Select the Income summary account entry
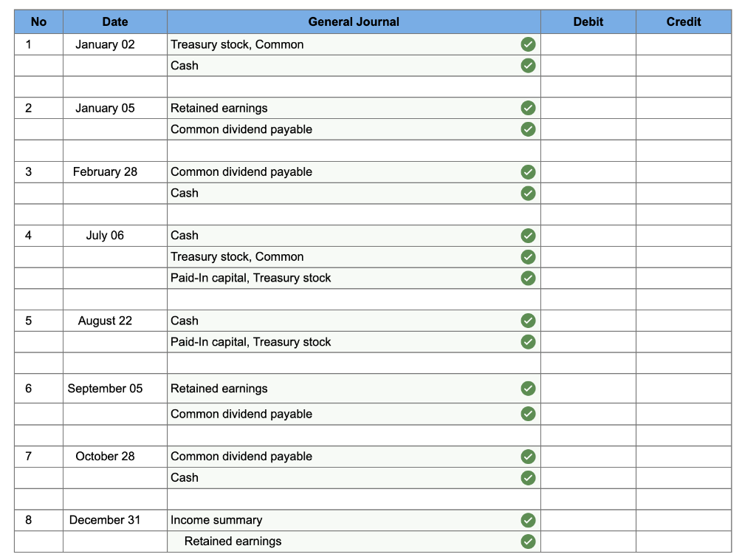The height and width of the screenshot is (560, 756). 354,520
